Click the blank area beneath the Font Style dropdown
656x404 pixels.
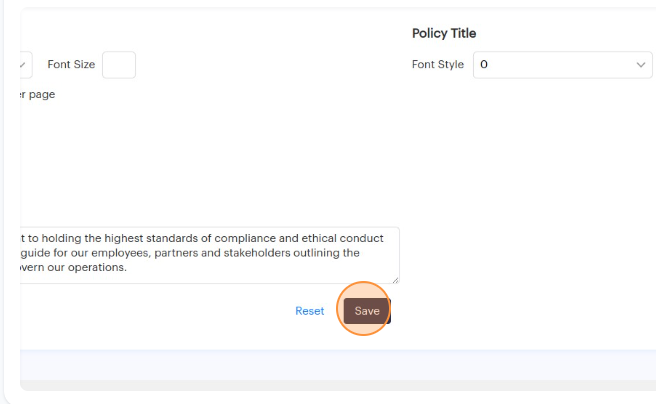point(540,160)
